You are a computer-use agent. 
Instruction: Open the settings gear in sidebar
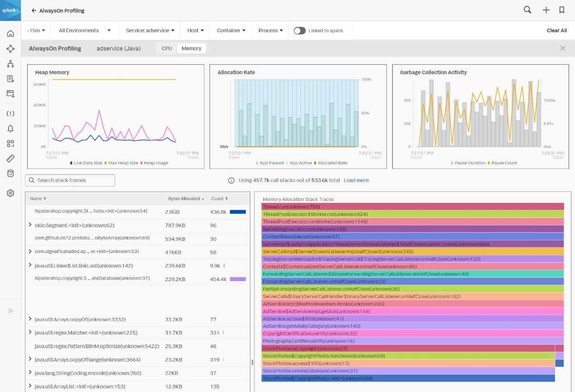10,193
